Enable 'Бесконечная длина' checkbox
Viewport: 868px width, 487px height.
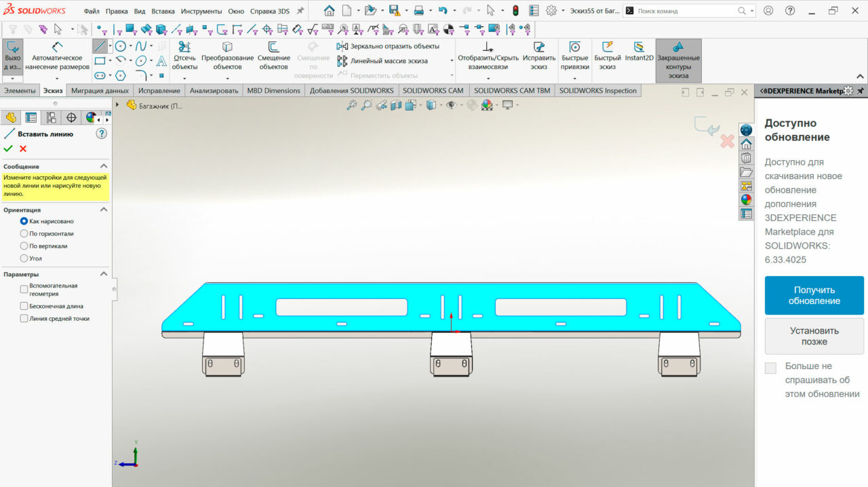tap(24, 306)
